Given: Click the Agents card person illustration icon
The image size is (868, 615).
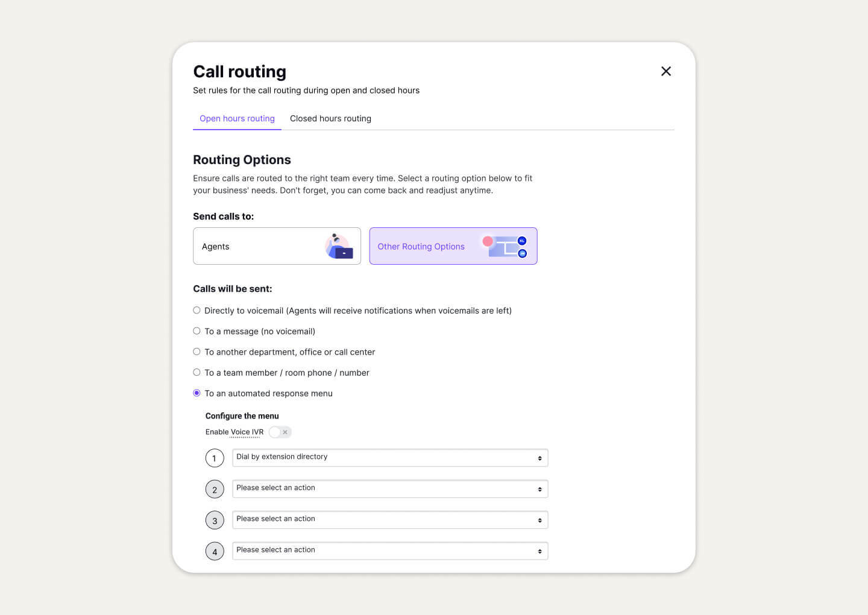Looking at the screenshot, I should click(x=338, y=245).
